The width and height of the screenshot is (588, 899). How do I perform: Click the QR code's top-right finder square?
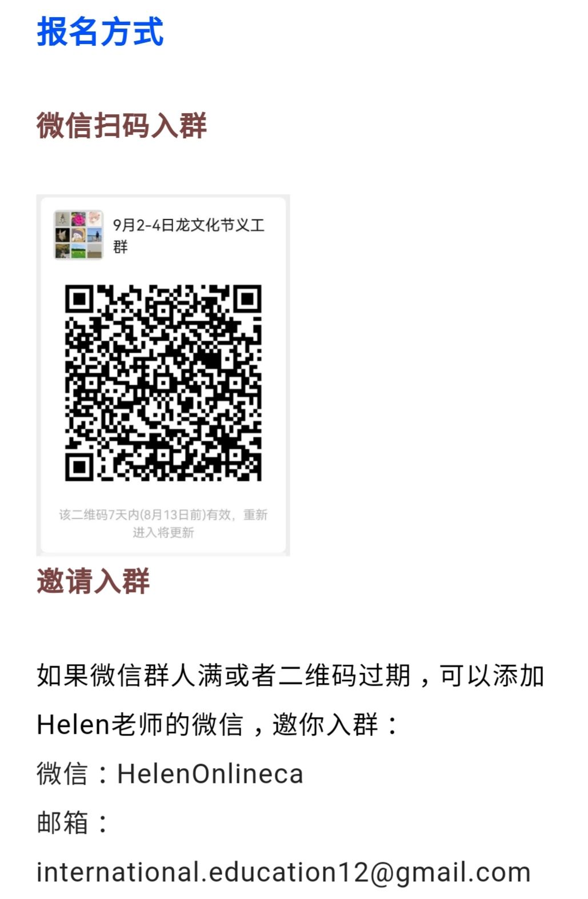coord(247,298)
